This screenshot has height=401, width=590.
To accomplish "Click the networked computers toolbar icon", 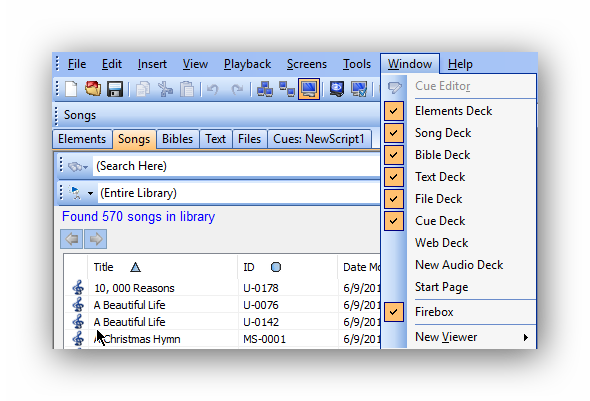I will click(x=265, y=89).
